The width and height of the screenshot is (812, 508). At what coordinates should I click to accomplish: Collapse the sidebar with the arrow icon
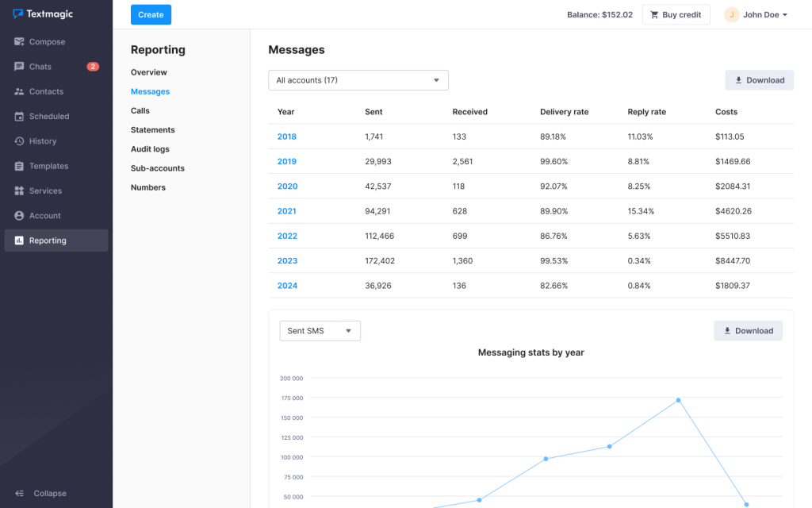coord(19,493)
